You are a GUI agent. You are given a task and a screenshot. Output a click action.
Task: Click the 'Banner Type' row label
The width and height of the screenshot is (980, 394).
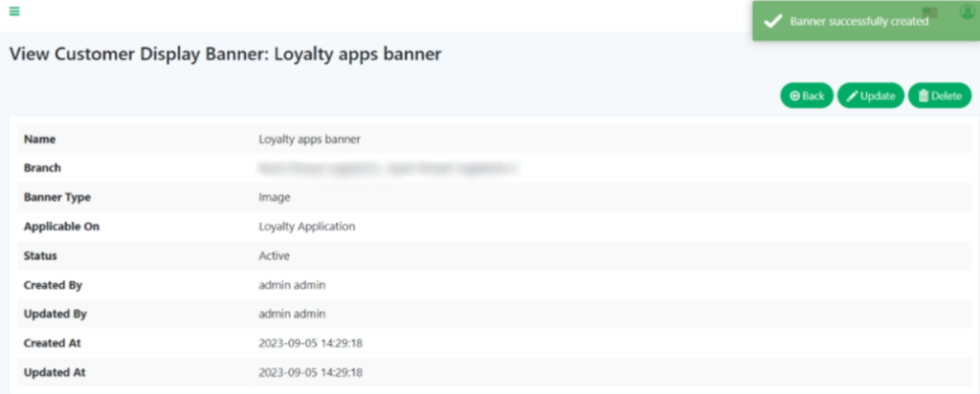pyautogui.click(x=56, y=197)
